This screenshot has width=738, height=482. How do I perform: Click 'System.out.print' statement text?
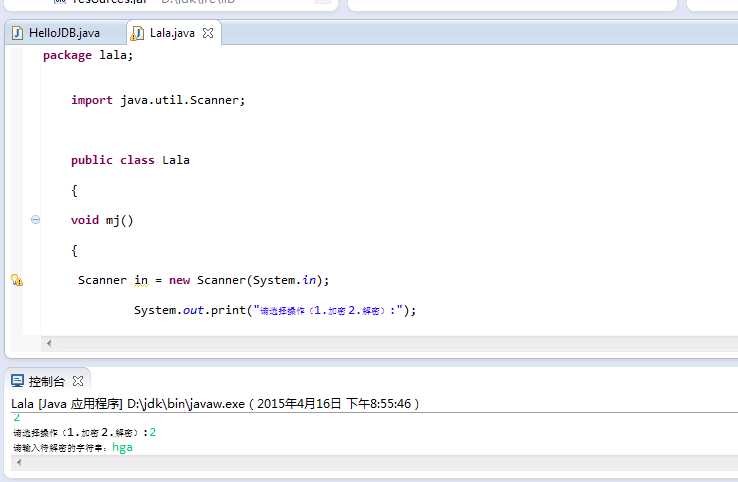190,310
